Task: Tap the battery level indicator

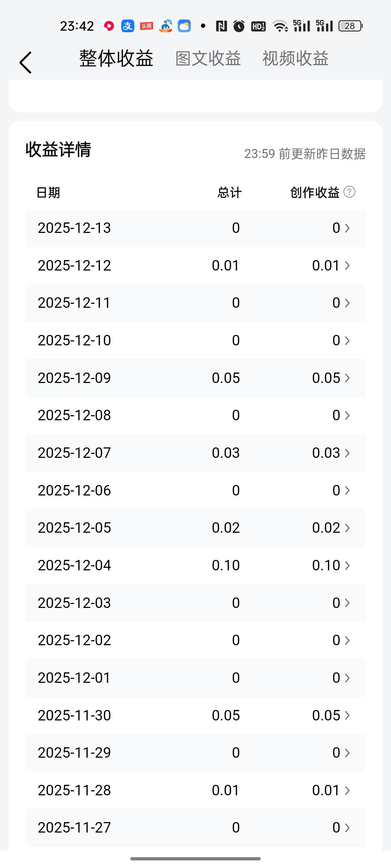Action: [x=350, y=26]
